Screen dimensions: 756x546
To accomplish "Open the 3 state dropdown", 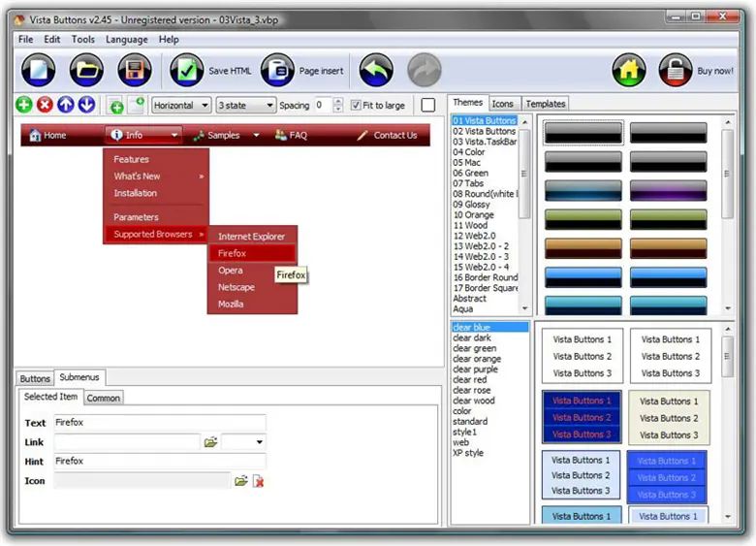I will pos(245,105).
